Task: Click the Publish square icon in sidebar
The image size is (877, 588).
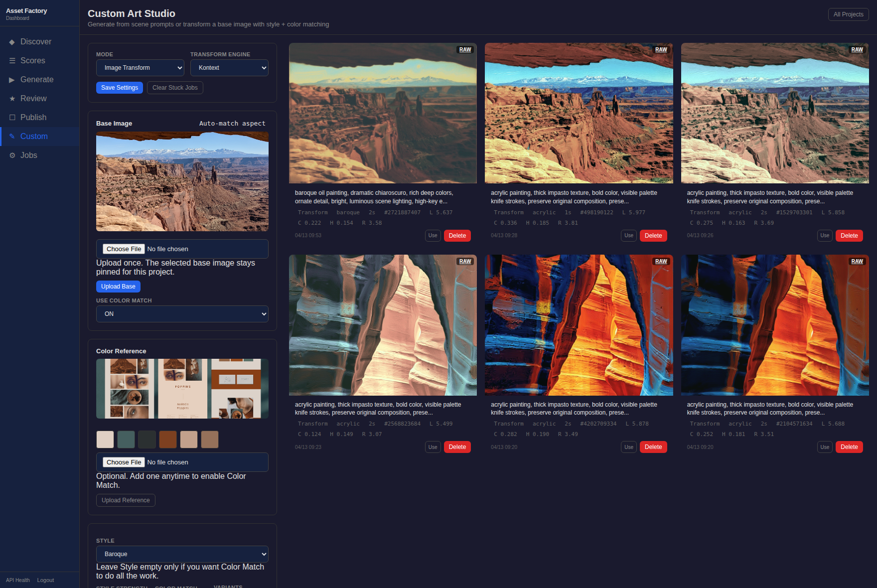Action: tap(12, 118)
